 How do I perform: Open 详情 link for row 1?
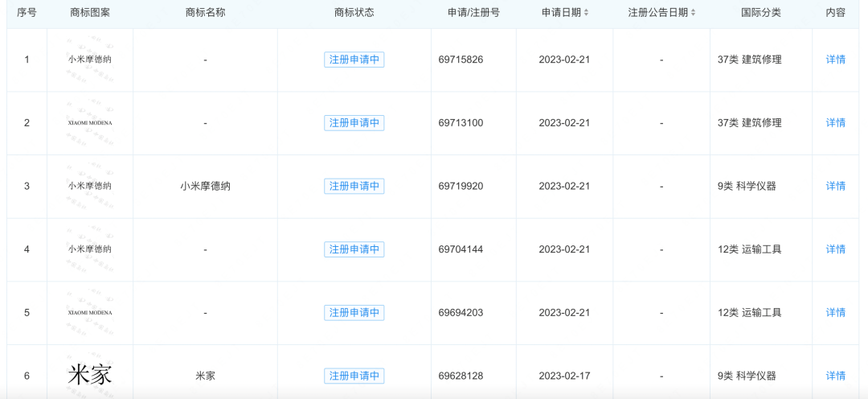point(836,60)
